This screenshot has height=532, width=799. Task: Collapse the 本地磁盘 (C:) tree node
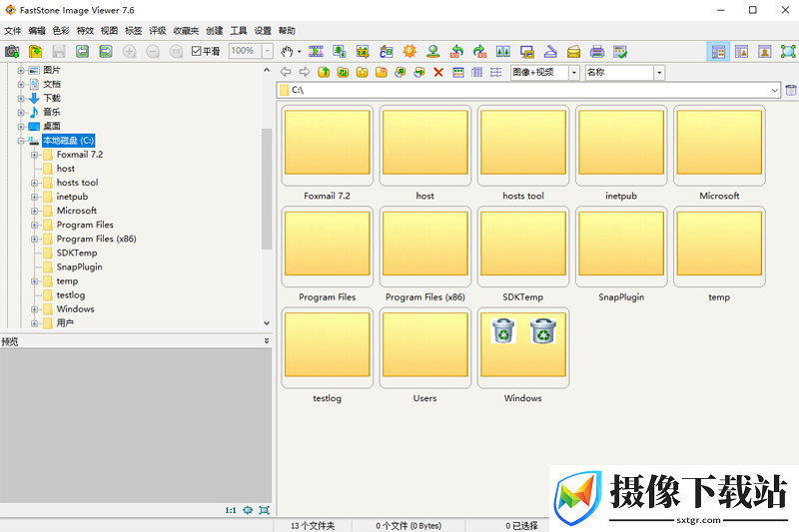(x=20, y=141)
